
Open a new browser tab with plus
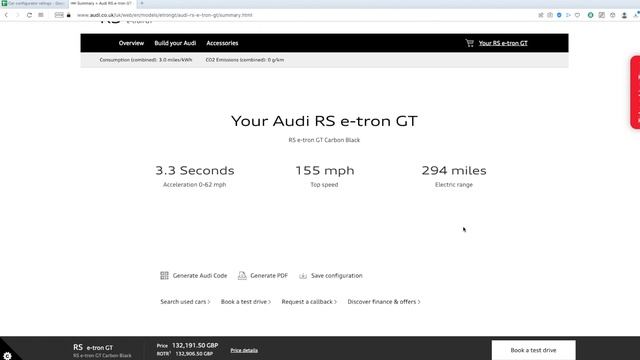pos(142,3)
